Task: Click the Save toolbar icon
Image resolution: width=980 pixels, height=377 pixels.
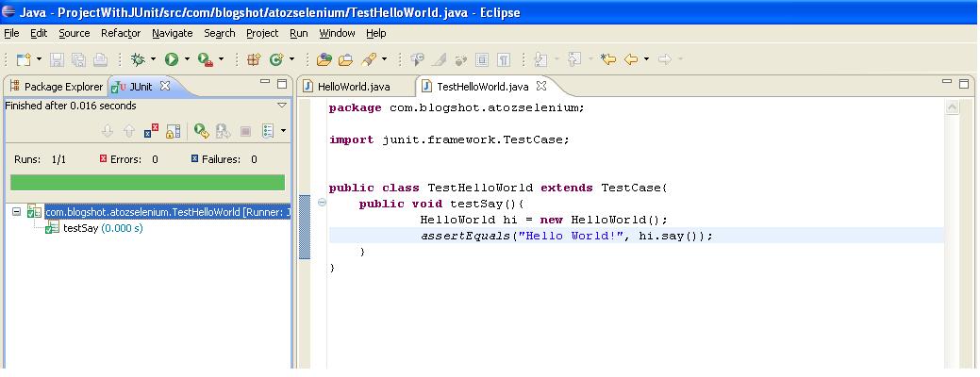Action: pyautogui.click(x=57, y=60)
